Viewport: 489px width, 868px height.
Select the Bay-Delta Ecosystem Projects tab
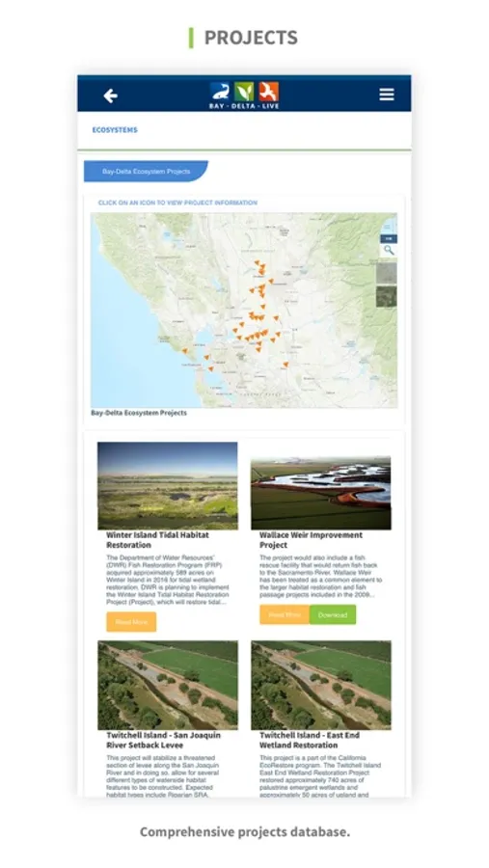(146, 172)
